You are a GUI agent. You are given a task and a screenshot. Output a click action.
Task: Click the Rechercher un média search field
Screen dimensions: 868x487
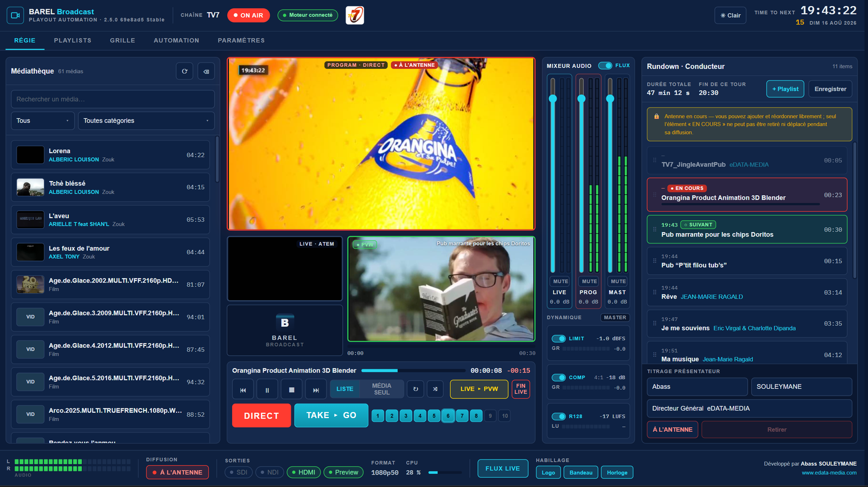pyautogui.click(x=113, y=99)
